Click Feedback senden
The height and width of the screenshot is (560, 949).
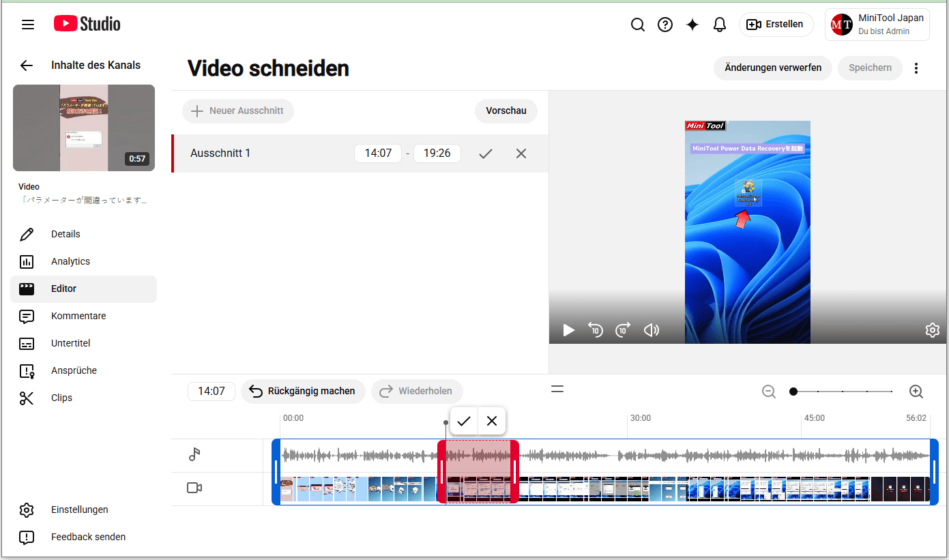coord(84,537)
